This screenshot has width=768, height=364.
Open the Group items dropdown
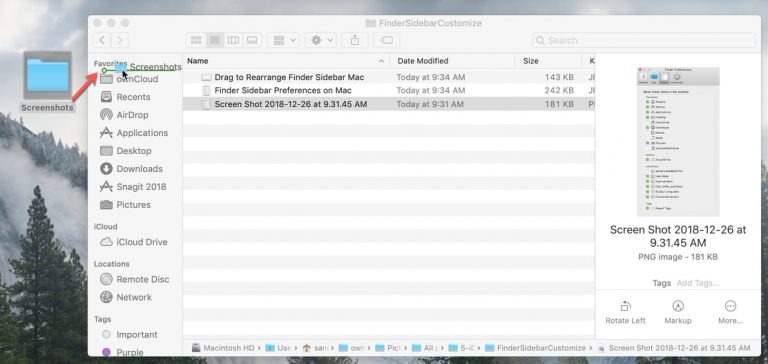point(283,40)
